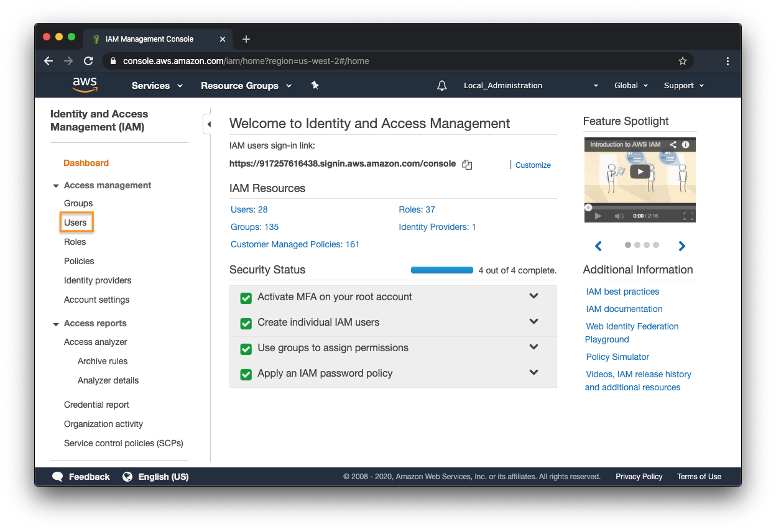Image resolution: width=776 pixels, height=532 pixels.
Task: Open a new browser tab
Action: (x=246, y=39)
